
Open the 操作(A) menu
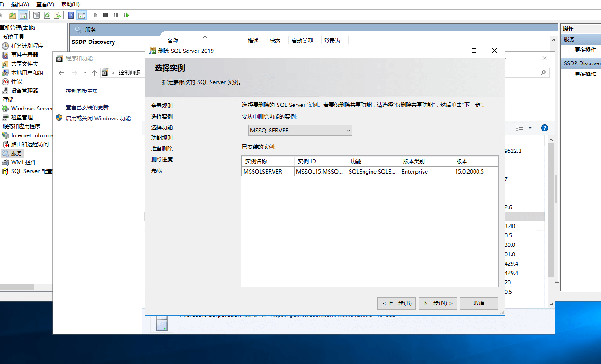click(x=20, y=4)
